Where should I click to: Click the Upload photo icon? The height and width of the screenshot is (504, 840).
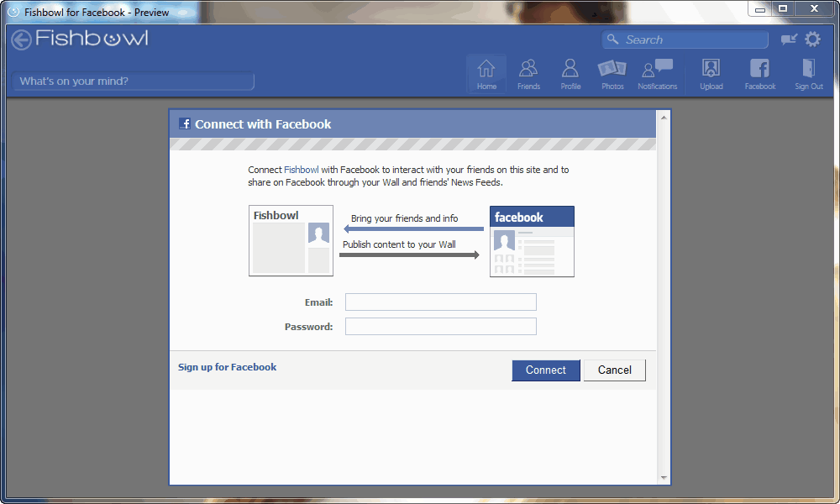coord(711,74)
